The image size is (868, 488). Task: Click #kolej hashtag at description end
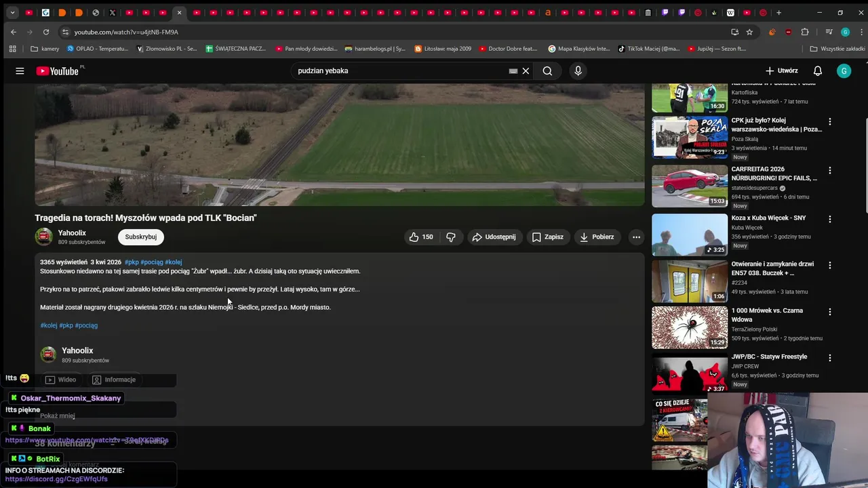(x=49, y=325)
